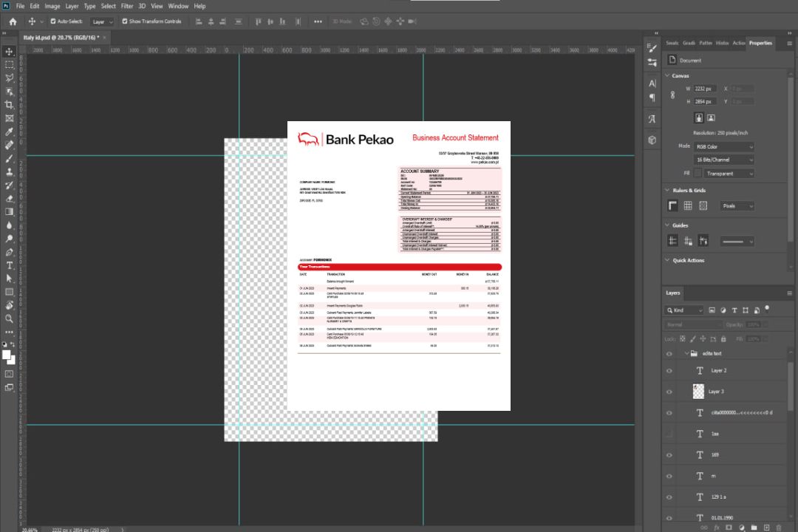This screenshot has width=798, height=532.
Task: Select the Crop tool
Action: tap(9, 105)
